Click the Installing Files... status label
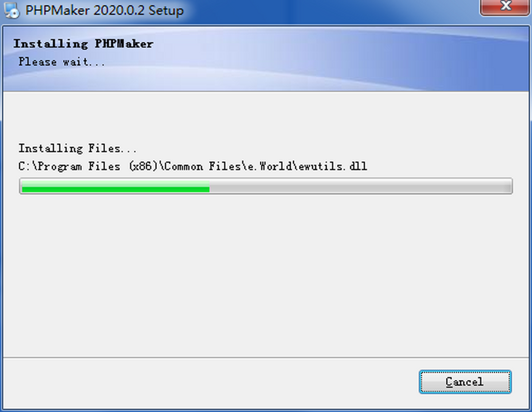The width and height of the screenshot is (532, 412). [78, 148]
